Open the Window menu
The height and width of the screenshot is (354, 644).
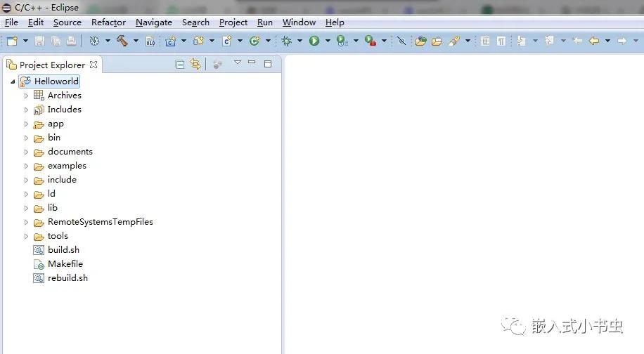[299, 22]
